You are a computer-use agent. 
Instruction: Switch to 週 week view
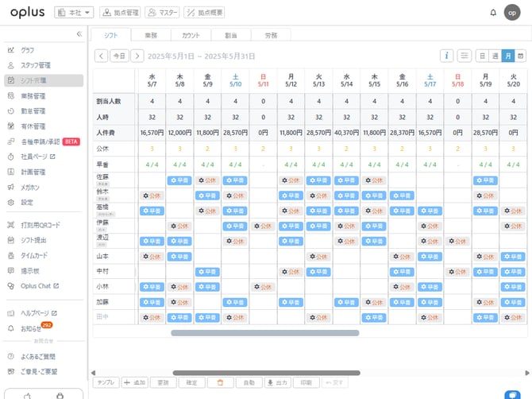(x=495, y=56)
